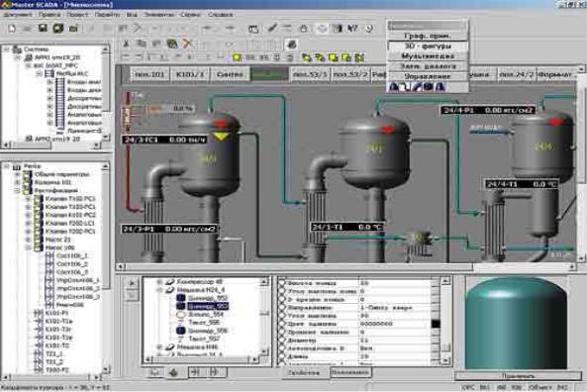Click the teal 3D tank preview thumbnail
The width and height of the screenshot is (587, 392).
(516, 323)
